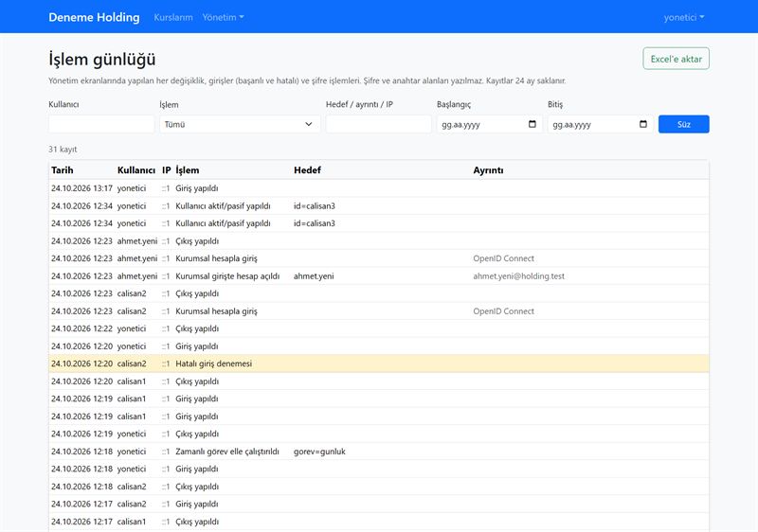Click the '24.10.2026 12:22' date cell
Screen dimensions: 758x532
[x=81, y=328]
